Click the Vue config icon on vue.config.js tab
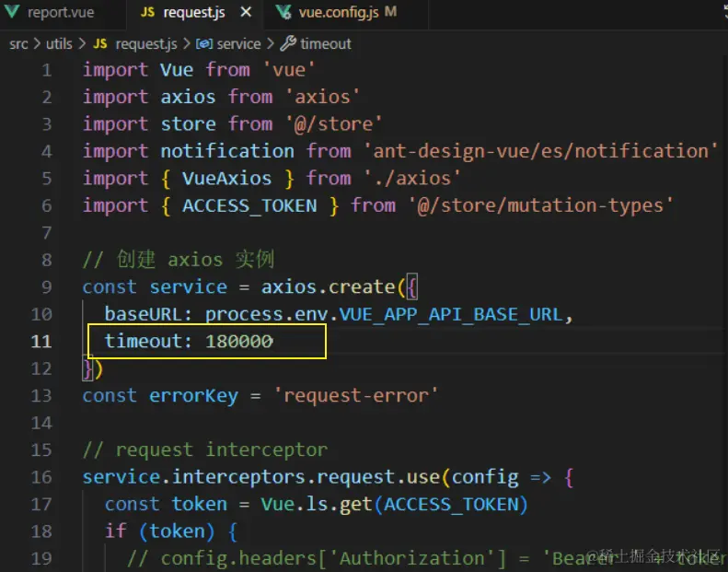 [283, 12]
